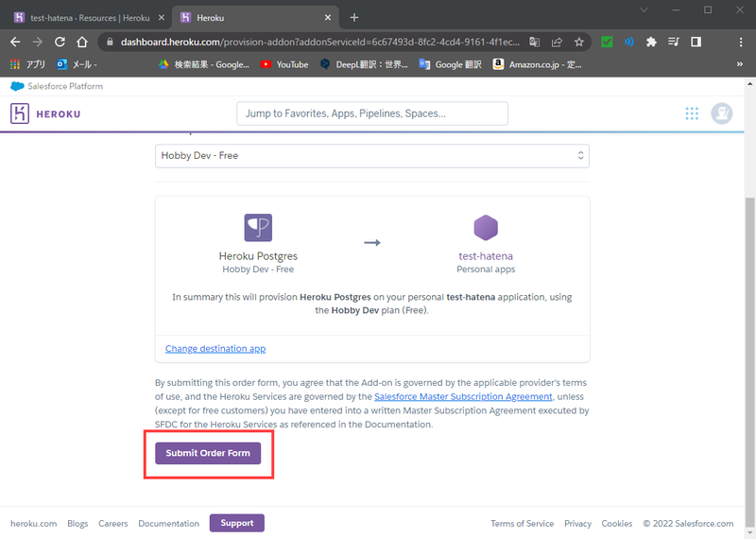Open the Extensions puzzle icon
The height and width of the screenshot is (539, 756).
651,42
